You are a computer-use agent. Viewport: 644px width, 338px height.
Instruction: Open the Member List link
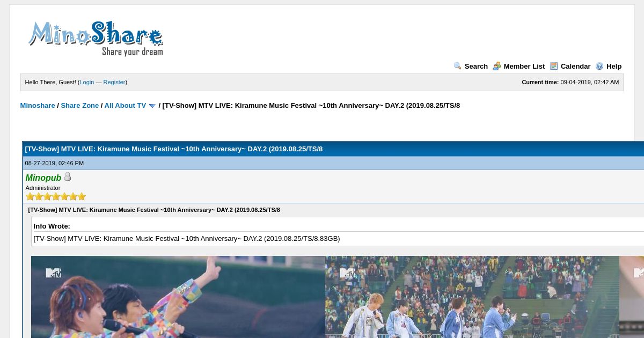tap(524, 67)
